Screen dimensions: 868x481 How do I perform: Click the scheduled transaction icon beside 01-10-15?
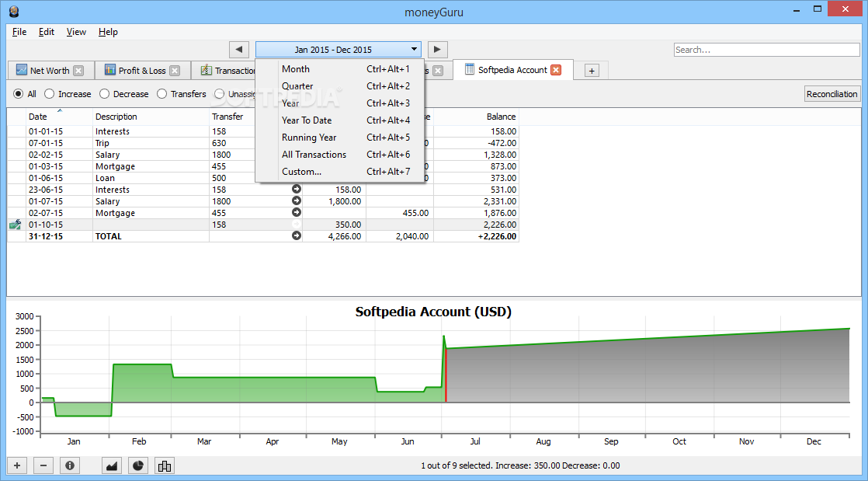pos(16,225)
